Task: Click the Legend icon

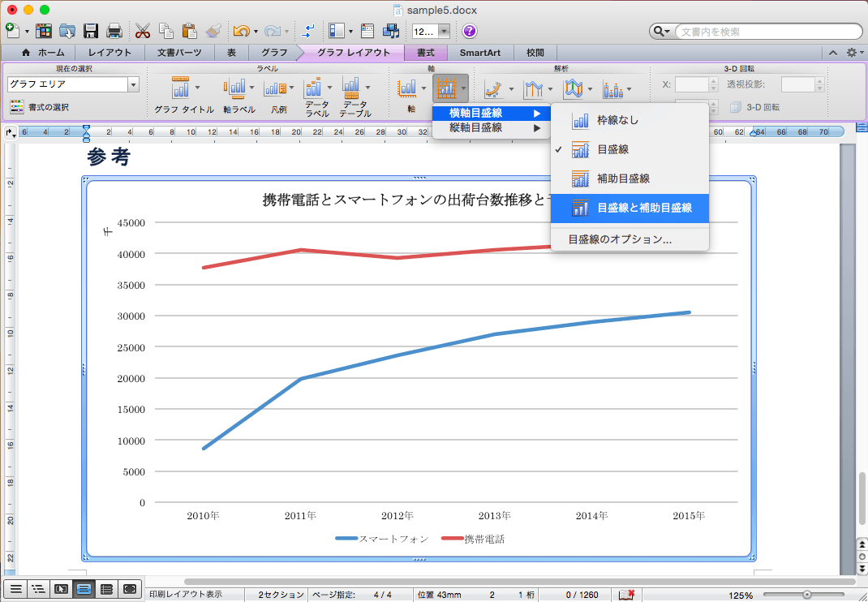Action: (274, 88)
